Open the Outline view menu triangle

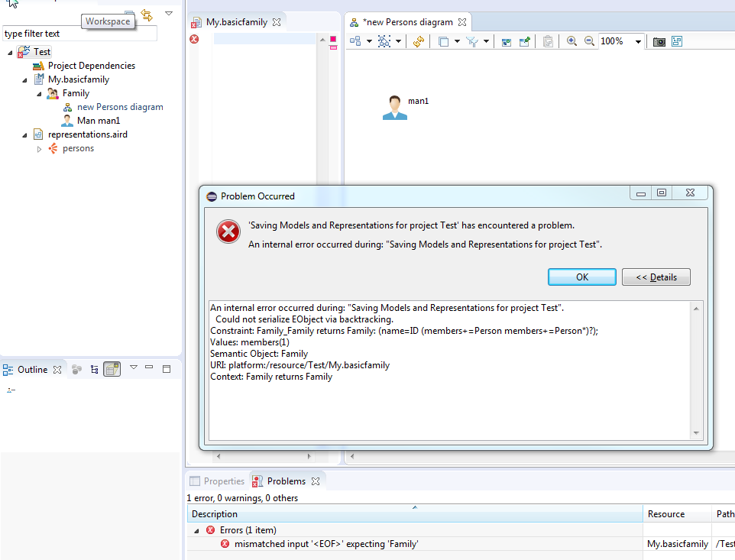[134, 367]
